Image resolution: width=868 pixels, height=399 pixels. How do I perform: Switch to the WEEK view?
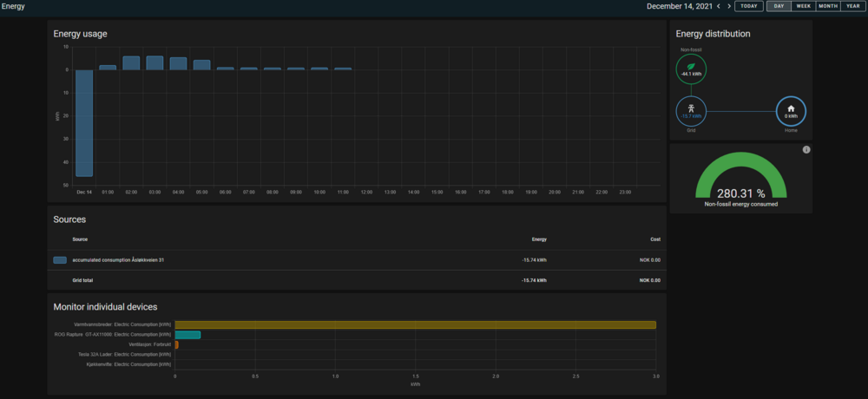point(804,6)
